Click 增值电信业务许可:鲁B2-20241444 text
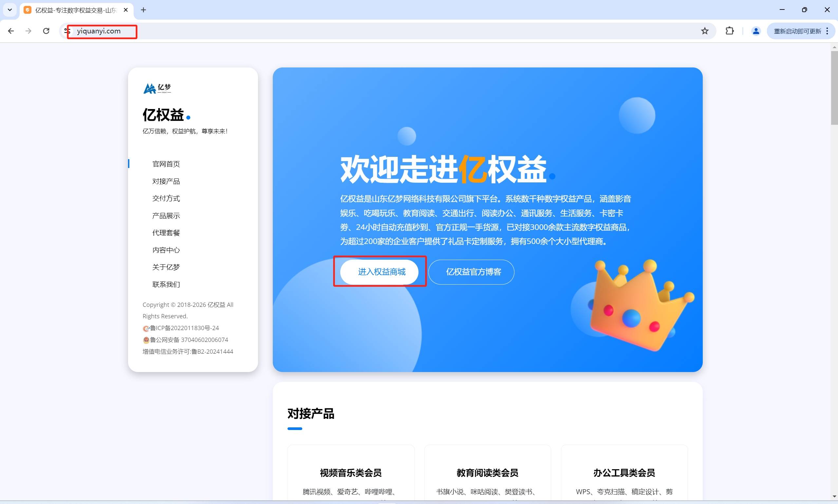This screenshot has height=504, width=838. pos(188,351)
